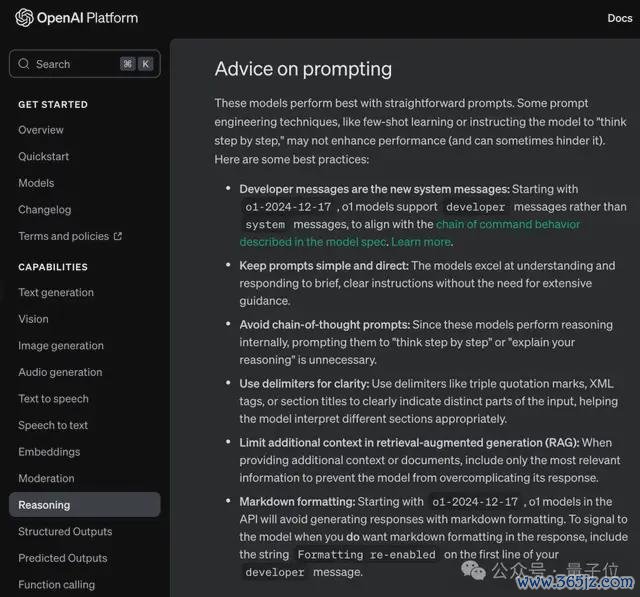Click the command key shortcut badge
The image size is (640, 597).
tap(128, 64)
